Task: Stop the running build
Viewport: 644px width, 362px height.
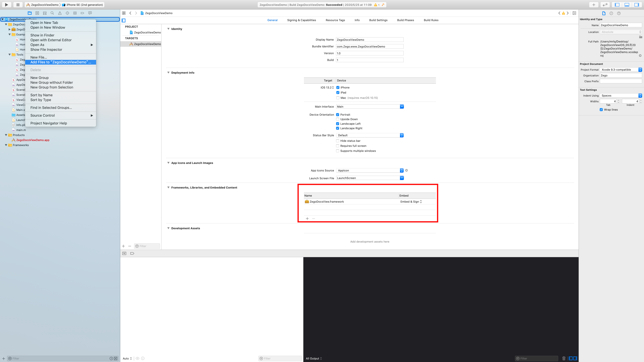Action: coord(18,5)
